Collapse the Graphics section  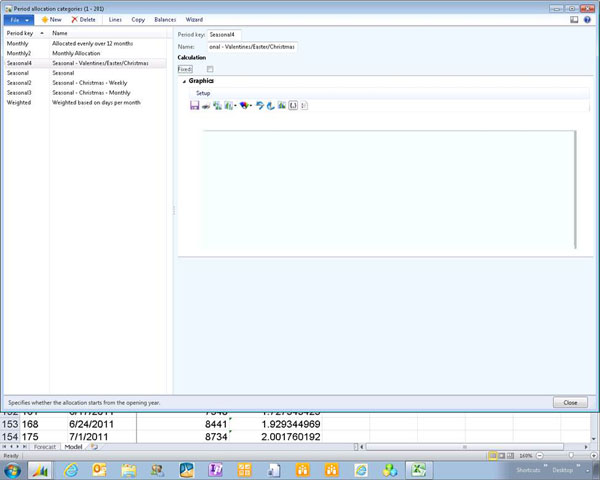184,81
